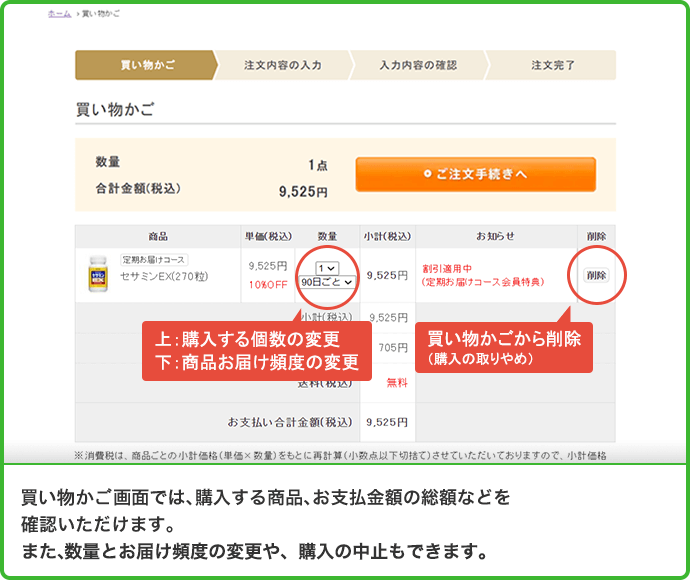Click the 買い物かご page heading
Image resolution: width=690 pixels, height=580 pixels.
coord(115,110)
